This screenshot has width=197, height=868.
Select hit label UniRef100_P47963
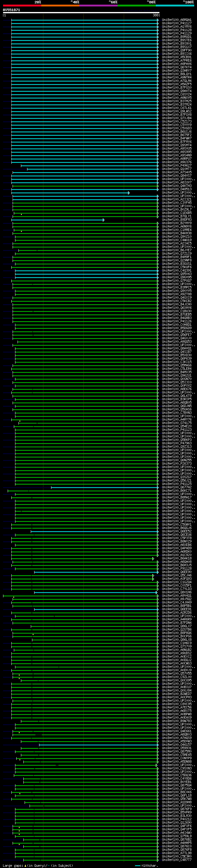(x=177, y=443)
